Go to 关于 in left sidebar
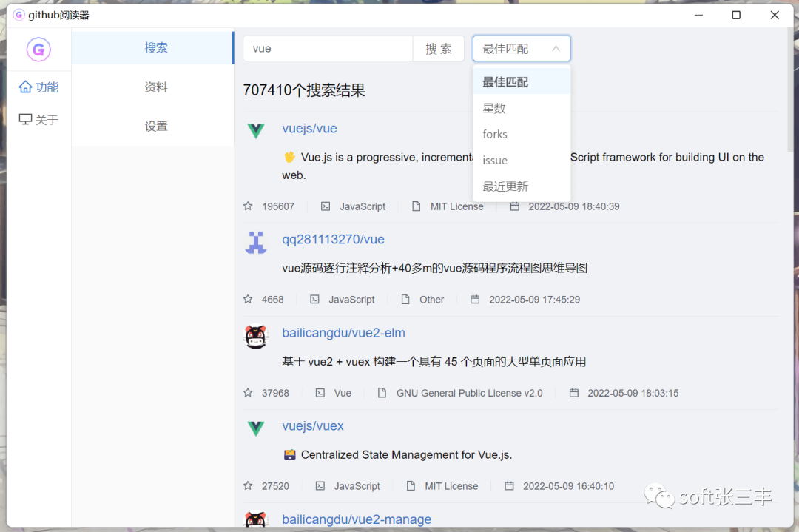 [x=38, y=120]
